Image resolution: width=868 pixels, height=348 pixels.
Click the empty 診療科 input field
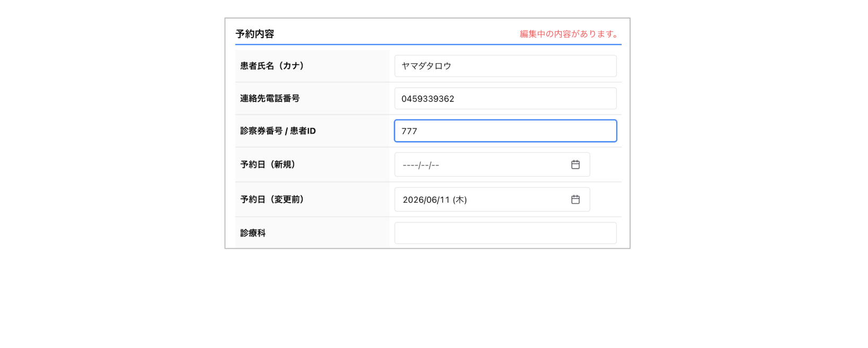click(x=506, y=233)
